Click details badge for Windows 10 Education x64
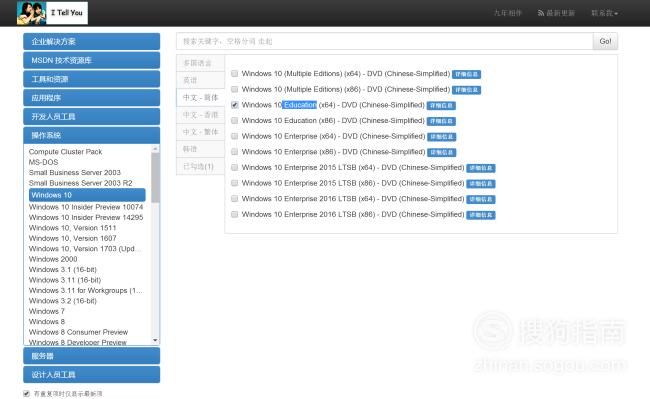 coord(441,106)
